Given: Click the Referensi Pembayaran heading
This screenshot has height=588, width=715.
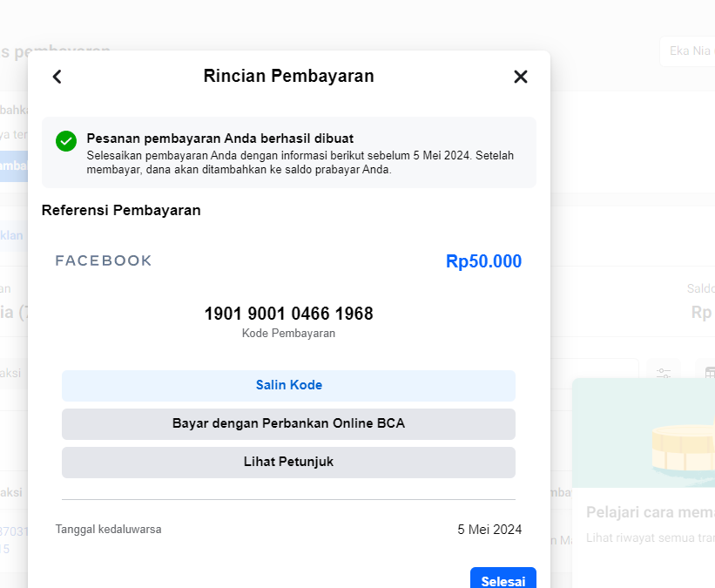Looking at the screenshot, I should [121, 210].
